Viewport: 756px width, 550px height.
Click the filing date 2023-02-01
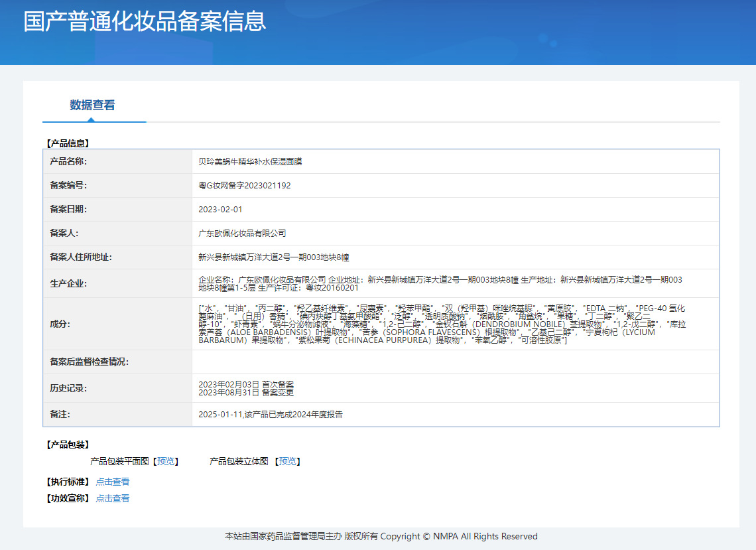tap(220, 210)
